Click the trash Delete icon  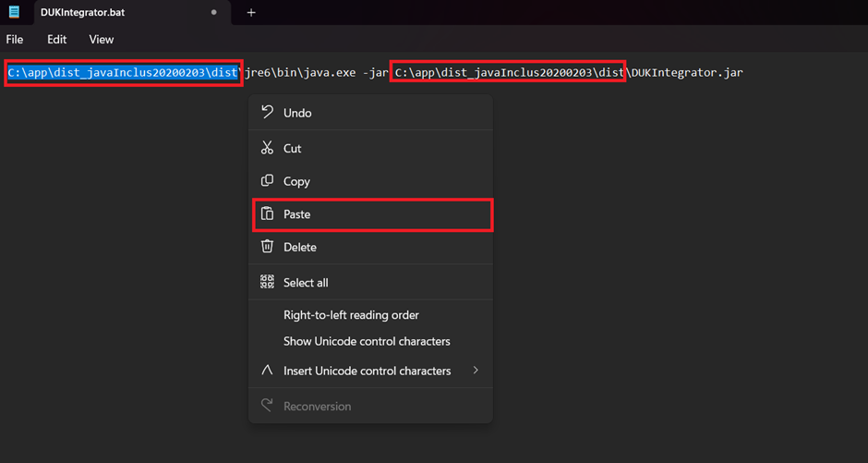[267, 247]
